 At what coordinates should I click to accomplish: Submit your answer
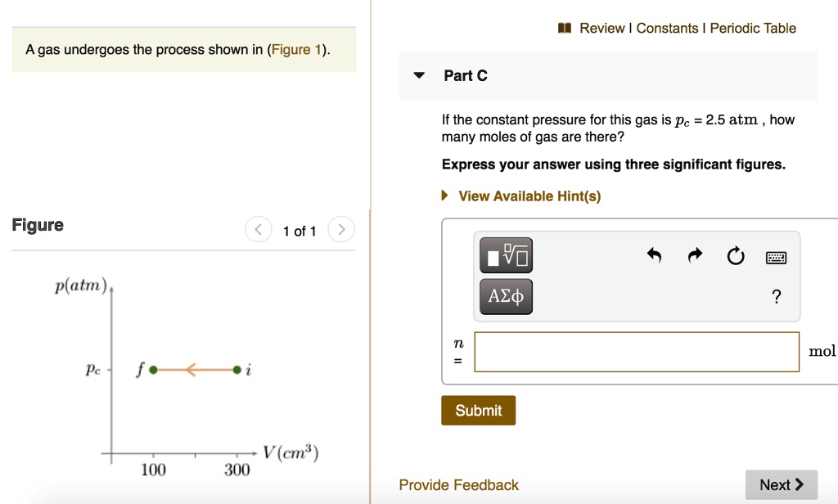(x=478, y=410)
